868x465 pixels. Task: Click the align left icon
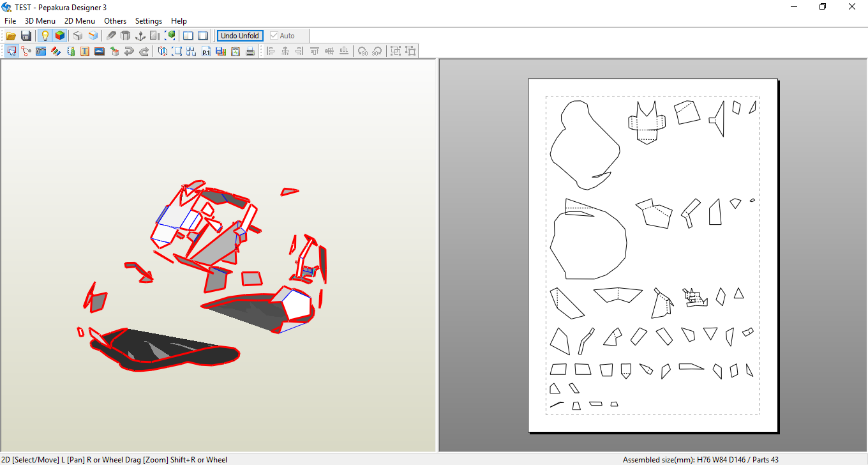click(x=270, y=51)
